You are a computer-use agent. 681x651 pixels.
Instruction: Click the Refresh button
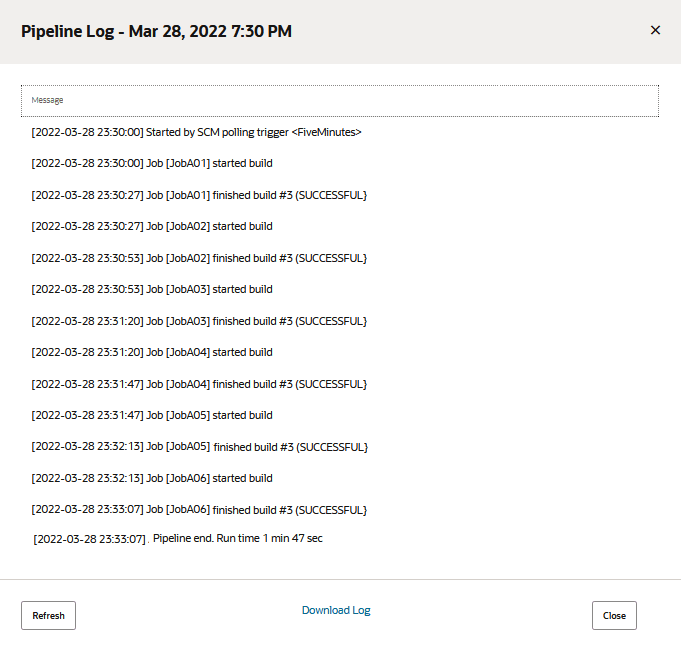tap(48, 615)
